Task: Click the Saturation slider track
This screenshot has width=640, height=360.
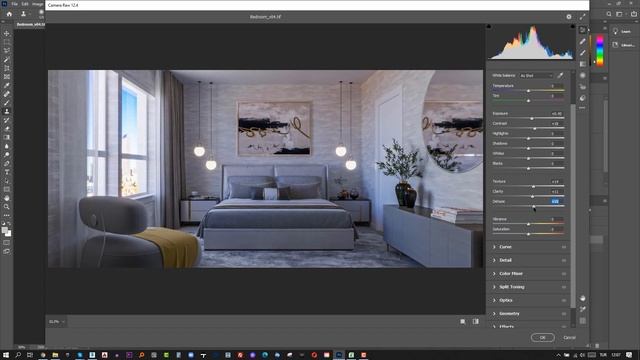Action: click(528, 234)
